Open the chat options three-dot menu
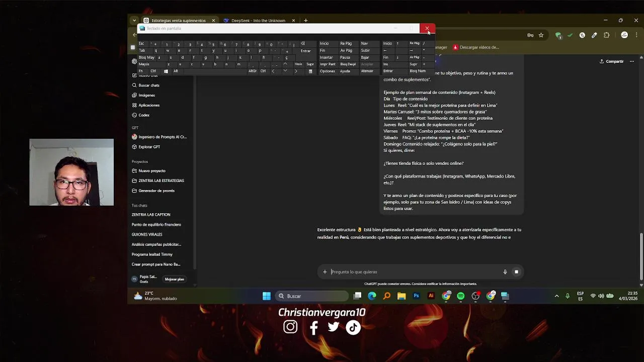The width and height of the screenshot is (644, 362). (x=632, y=61)
